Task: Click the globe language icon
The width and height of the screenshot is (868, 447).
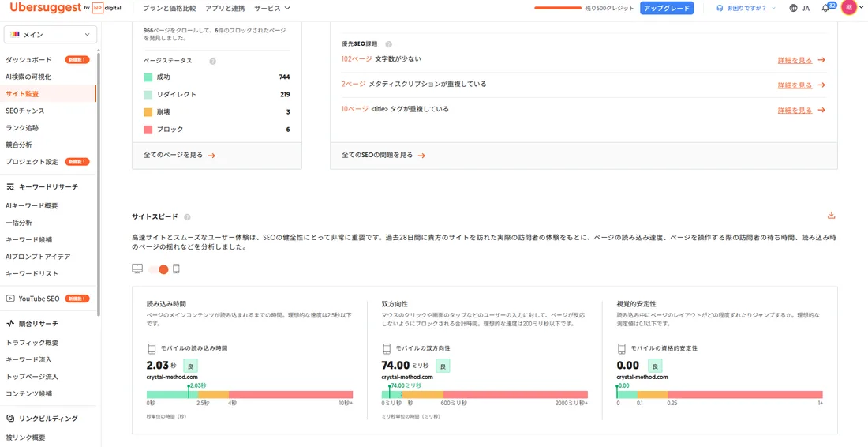Action: tap(794, 9)
